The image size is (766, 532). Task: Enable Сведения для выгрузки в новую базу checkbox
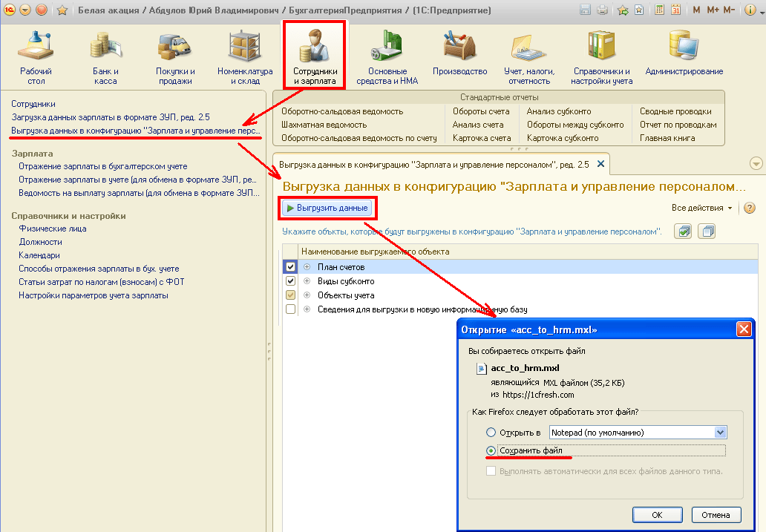coord(291,309)
